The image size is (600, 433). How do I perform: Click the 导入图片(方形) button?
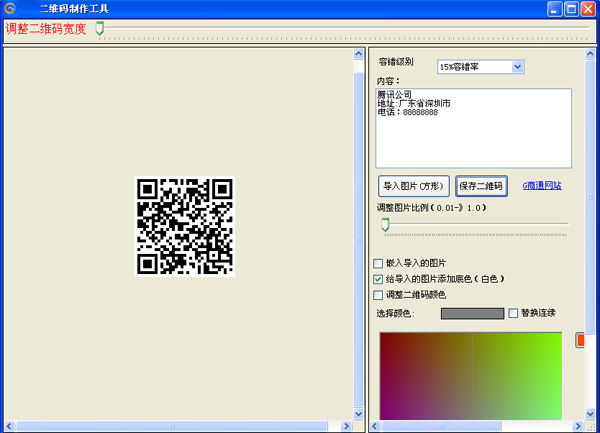414,186
